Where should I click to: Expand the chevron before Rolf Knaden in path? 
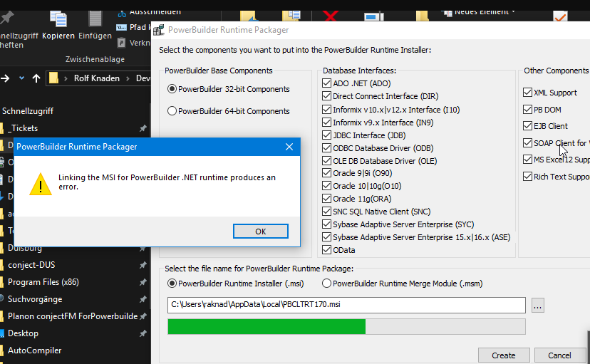(x=66, y=78)
